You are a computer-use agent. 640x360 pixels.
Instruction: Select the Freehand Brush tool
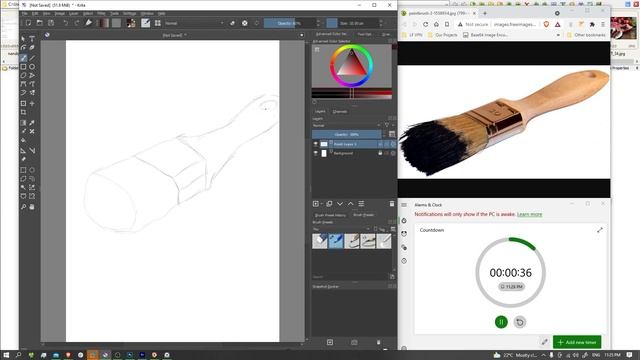click(x=23, y=58)
